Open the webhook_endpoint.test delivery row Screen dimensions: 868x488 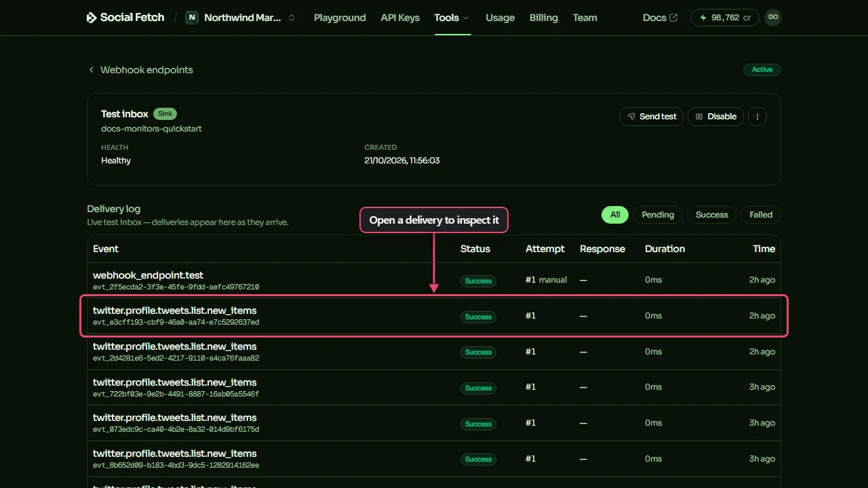click(x=434, y=280)
